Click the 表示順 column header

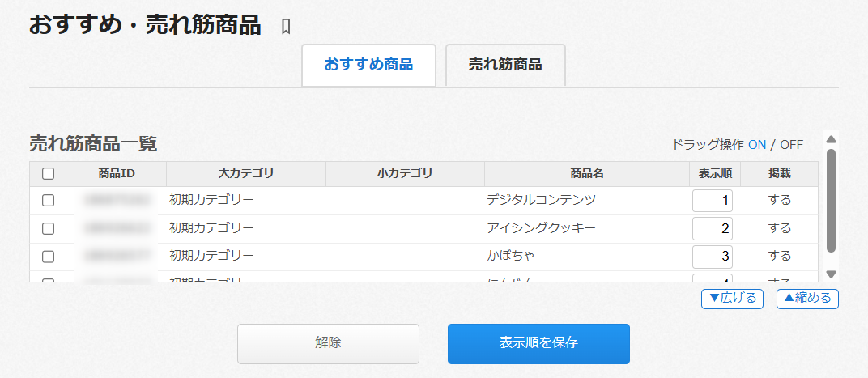pyautogui.click(x=715, y=173)
